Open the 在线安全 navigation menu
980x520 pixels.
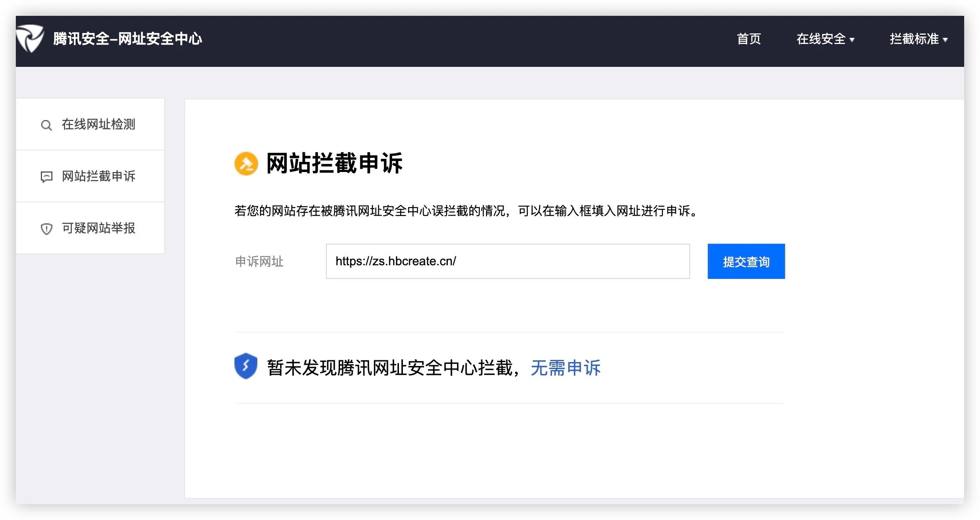821,39
